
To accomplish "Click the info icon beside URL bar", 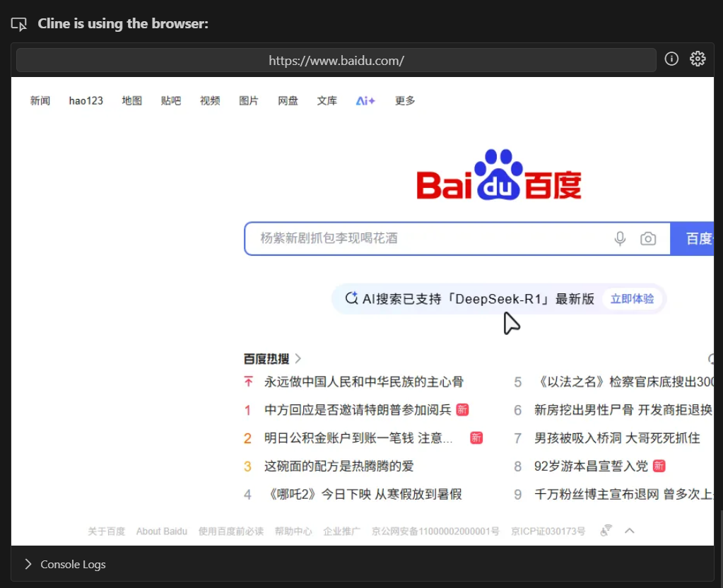I will (671, 59).
